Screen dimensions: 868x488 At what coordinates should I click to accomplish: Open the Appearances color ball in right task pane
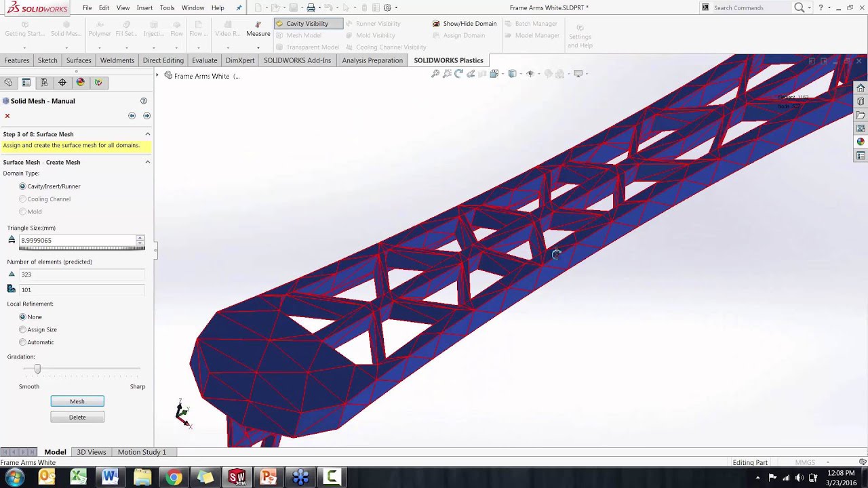[x=861, y=142]
